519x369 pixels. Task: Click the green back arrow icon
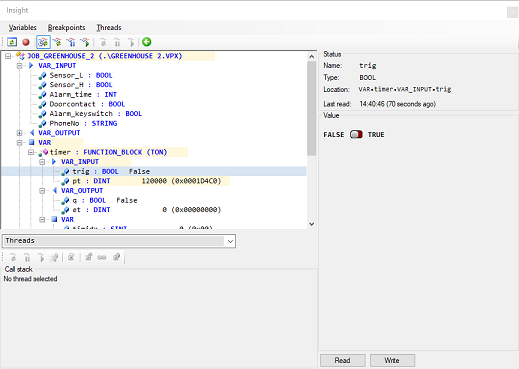click(147, 42)
